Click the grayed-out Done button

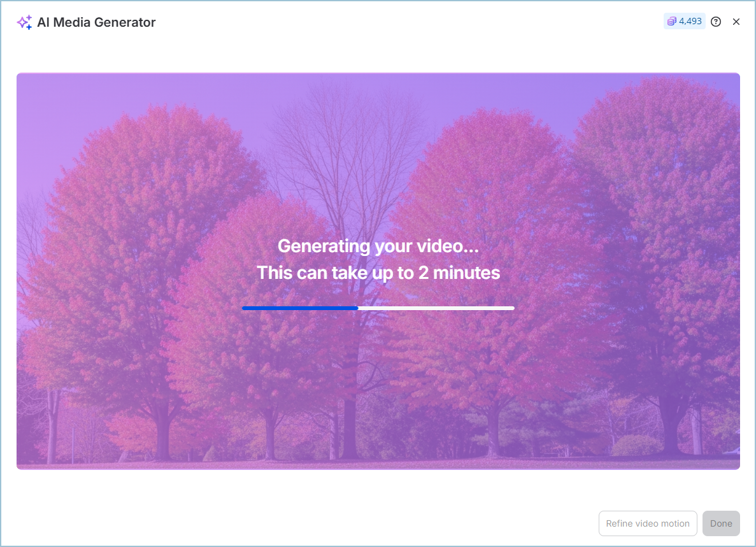tap(721, 523)
